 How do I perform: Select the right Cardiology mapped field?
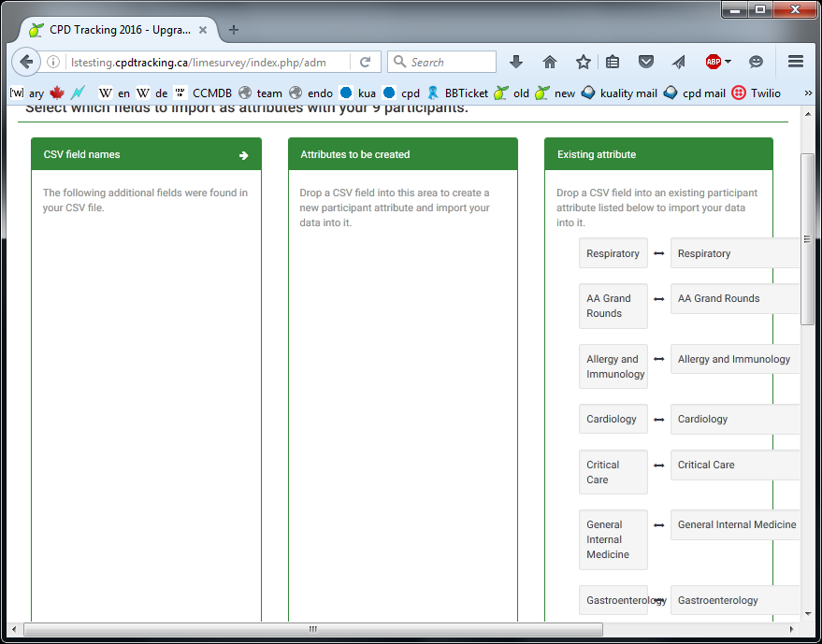click(735, 419)
